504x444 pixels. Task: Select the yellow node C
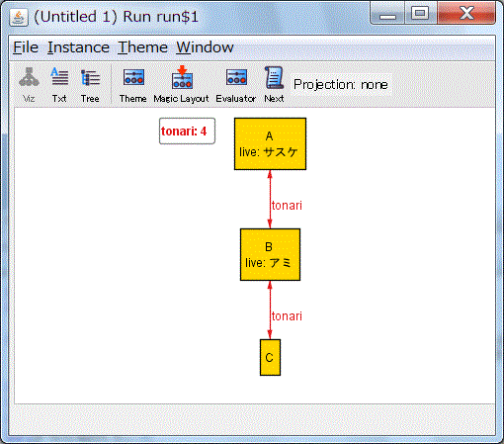pyautogui.click(x=270, y=357)
